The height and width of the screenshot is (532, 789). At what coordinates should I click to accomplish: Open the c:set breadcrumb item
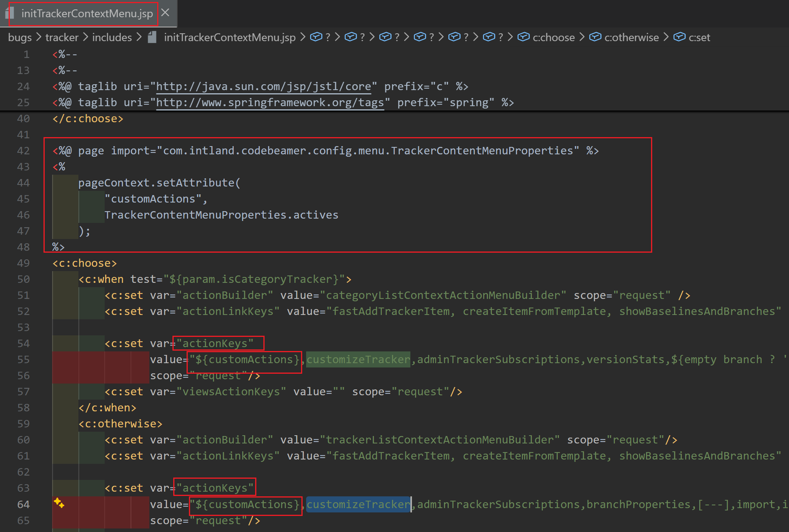[x=699, y=38]
